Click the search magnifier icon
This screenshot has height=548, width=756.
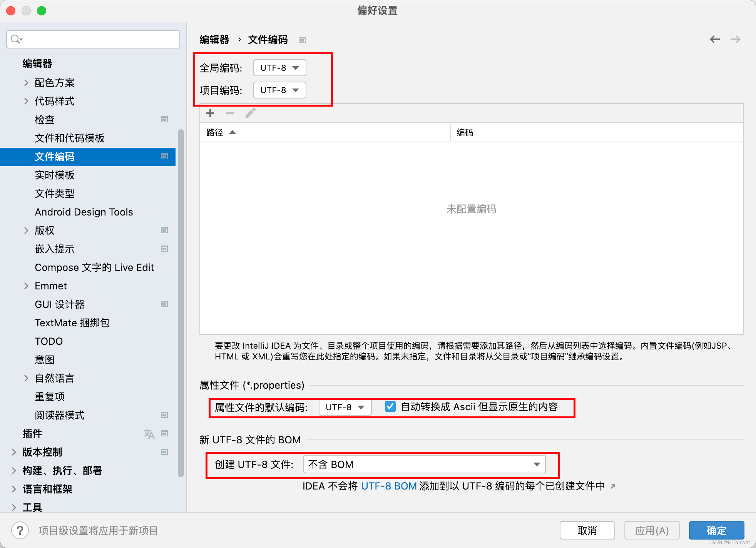click(x=16, y=39)
